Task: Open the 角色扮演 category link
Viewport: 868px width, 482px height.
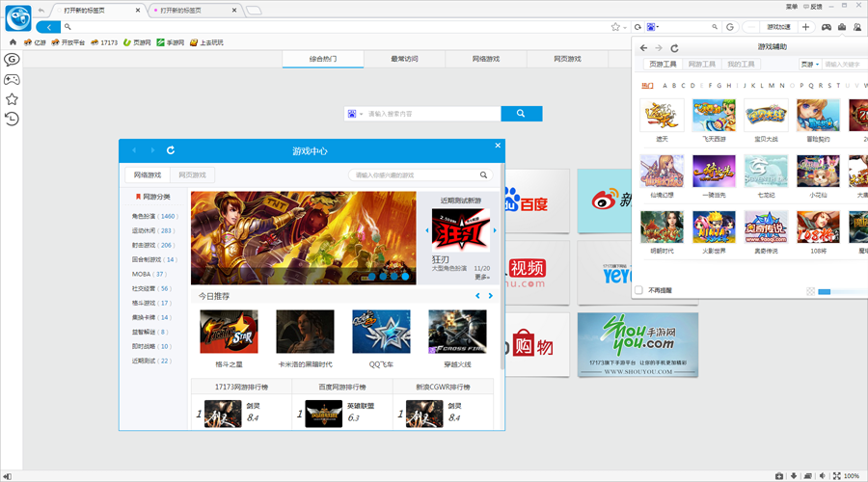Action: (x=155, y=216)
